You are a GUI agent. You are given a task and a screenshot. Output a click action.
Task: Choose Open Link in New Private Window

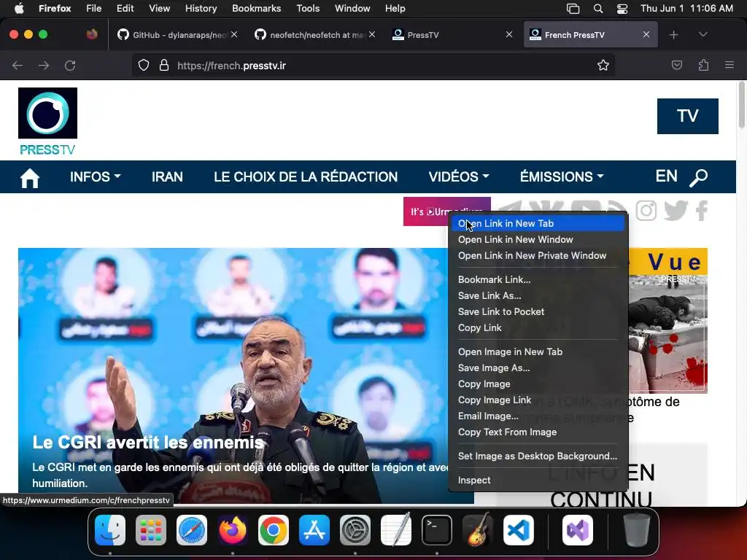(538, 256)
